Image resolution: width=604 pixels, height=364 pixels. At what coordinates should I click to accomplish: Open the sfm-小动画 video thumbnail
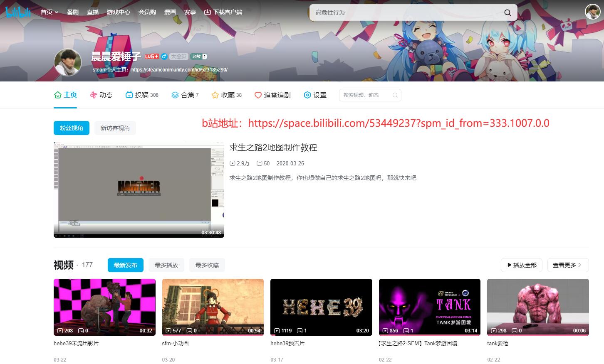pos(213,307)
